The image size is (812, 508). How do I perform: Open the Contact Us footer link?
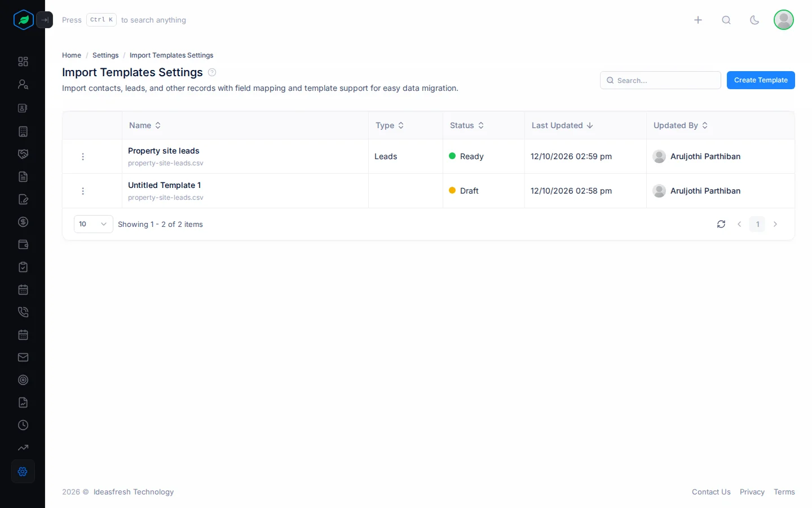point(711,492)
